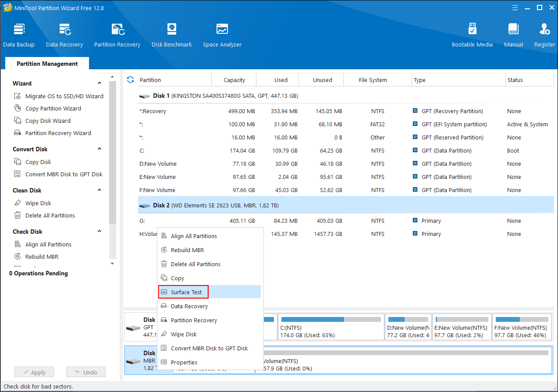Select Disk 1 KINGSTON header row
Viewport: 558px width, 392px height.
click(346, 96)
